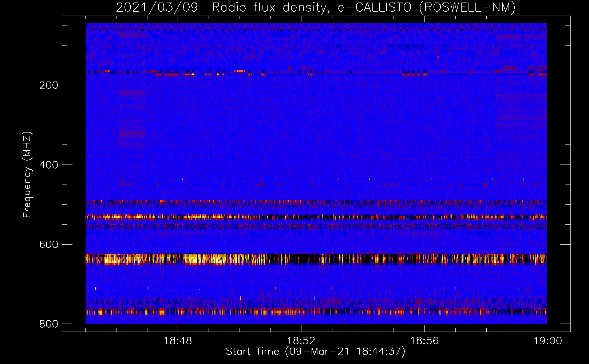This screenshot has width=589, height=364.
Task: Click the 200 frequency tick label
Action: (x=49, y=85)
